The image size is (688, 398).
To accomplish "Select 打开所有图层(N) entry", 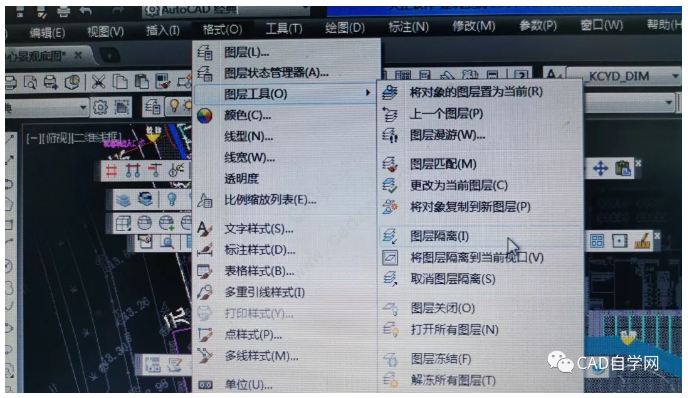I will click(480, 330).
